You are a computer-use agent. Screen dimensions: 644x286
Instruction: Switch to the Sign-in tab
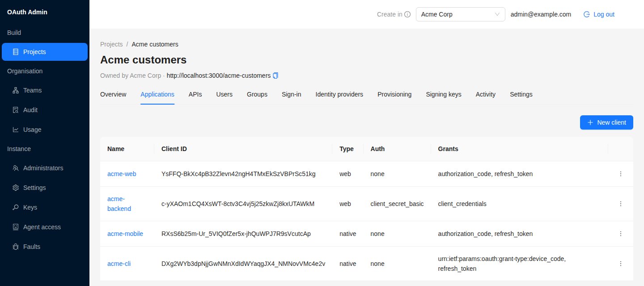coord(292,94)
